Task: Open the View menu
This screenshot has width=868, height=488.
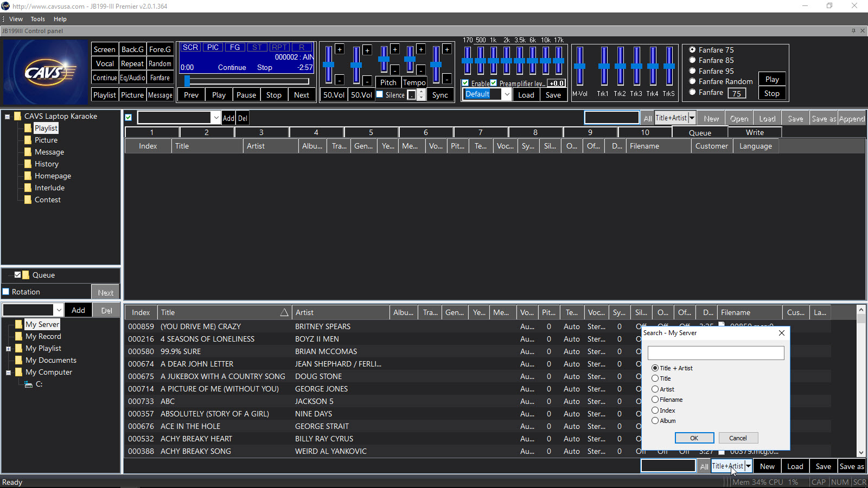Action: pyautogui.click(x=16, y=19)
